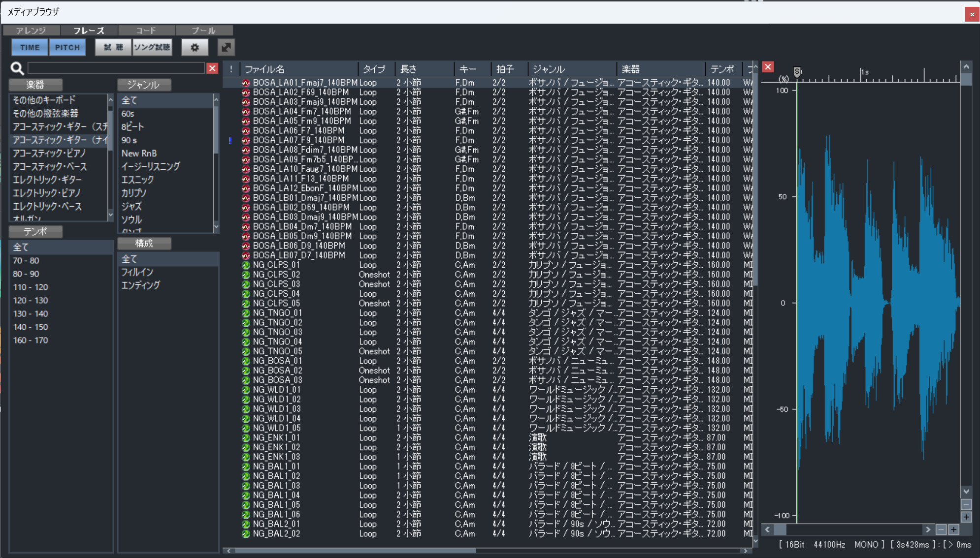Click the exclamation mark column header

[231, 69]
